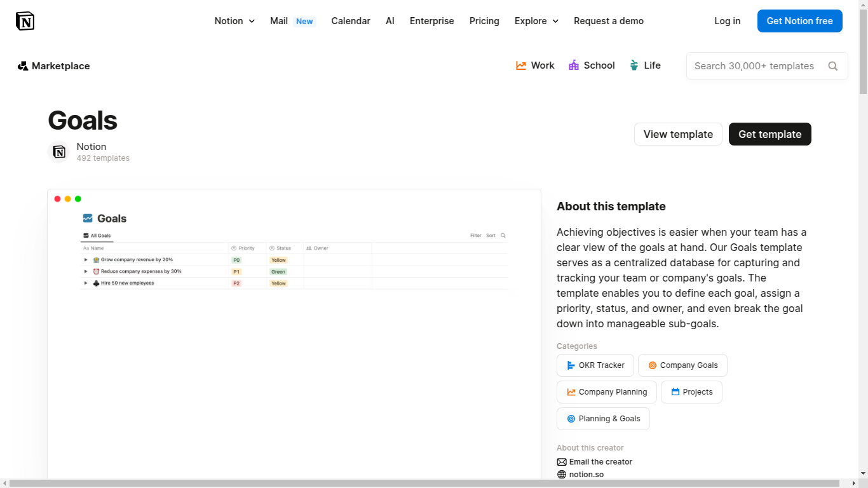868x488 pixels.
Task: Click the email envelope icon
Action: (562, 462)
